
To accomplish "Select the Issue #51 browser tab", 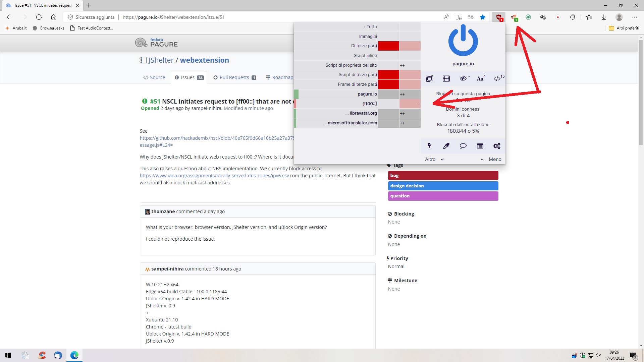I will (x=42, y=5).
